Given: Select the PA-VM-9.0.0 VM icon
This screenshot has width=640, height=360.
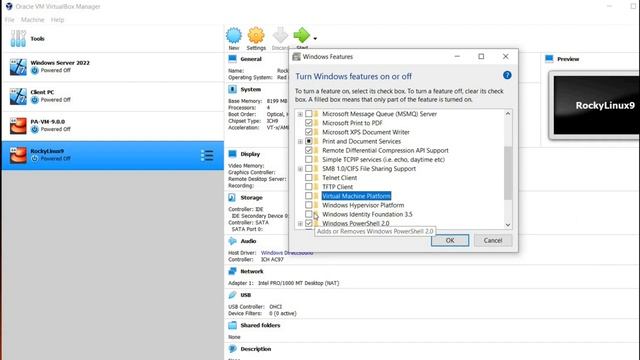Looking at the screenshot, I should [18, 126].
